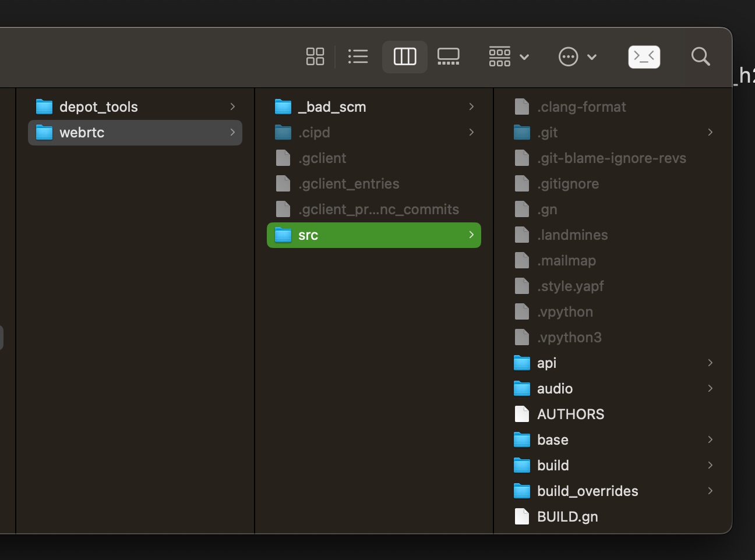This screenshot has height=560, width=755.
Task: Click the .git folder icon
Action: click(522, 133)
